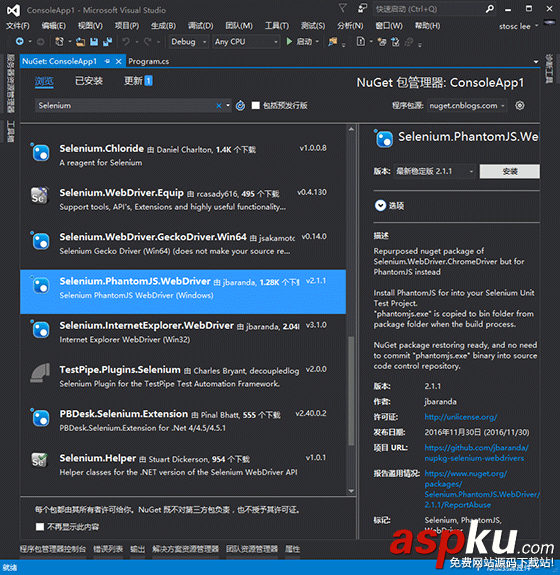Open NuGet settings gear icon
The height and width of the screenshot is (575, 560).
(x=520, y=106)
